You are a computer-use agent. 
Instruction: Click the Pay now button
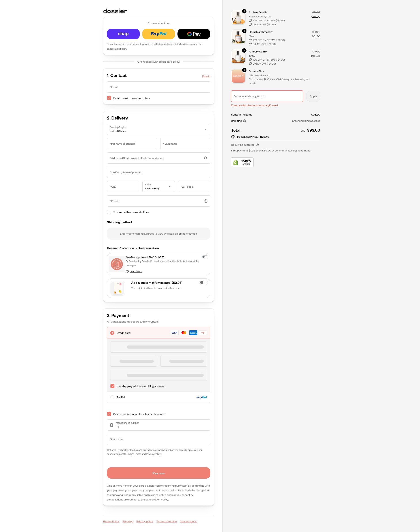[159, 473]
